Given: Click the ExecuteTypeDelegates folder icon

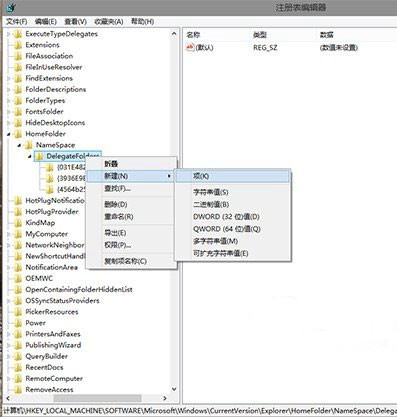Looking at the screenshot, I should [18, 34].
